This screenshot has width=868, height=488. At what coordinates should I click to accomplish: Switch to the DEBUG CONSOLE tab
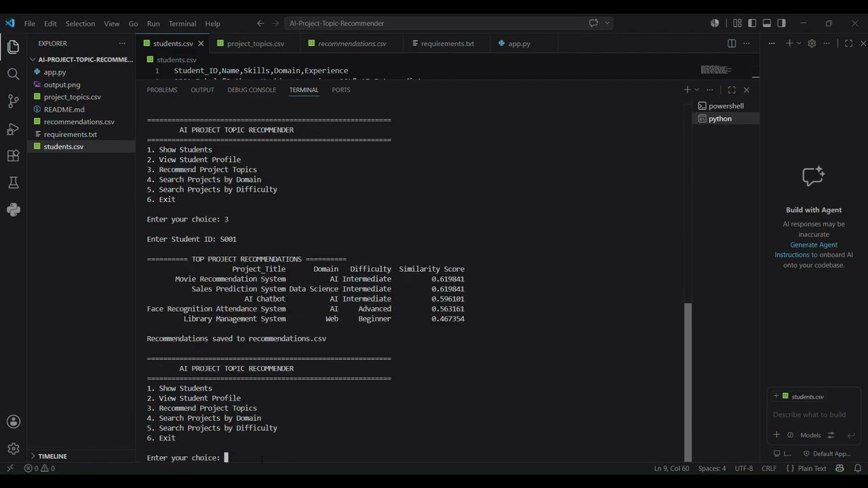coord(252,89)
